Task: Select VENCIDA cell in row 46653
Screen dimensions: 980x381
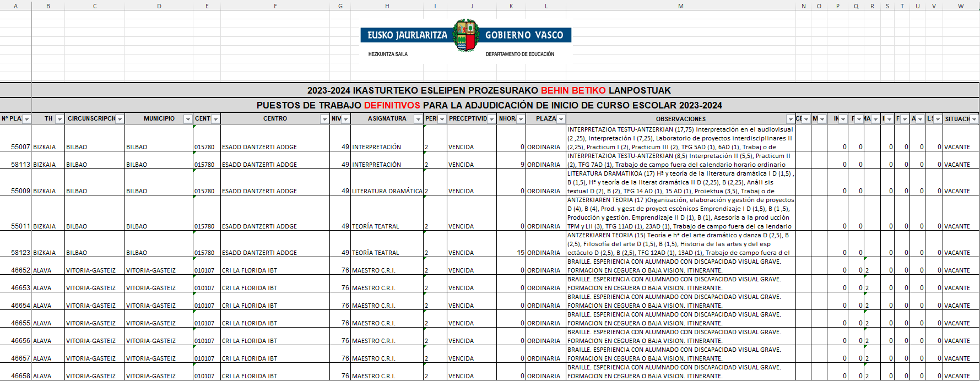Action: point(472,284)
